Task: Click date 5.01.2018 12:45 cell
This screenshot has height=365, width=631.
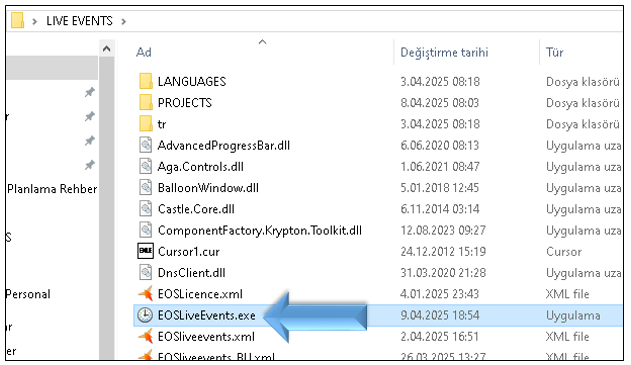Action: (x=440, y=188)
